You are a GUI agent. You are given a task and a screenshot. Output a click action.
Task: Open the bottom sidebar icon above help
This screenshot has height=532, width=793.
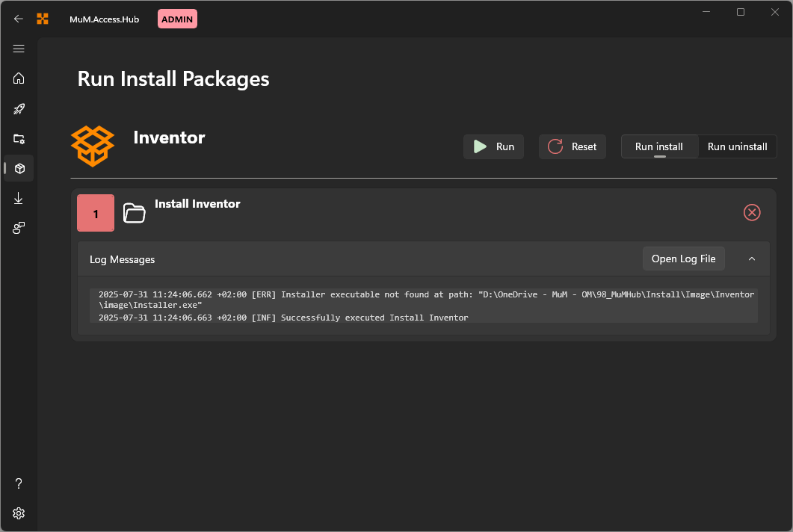(19, 228)
